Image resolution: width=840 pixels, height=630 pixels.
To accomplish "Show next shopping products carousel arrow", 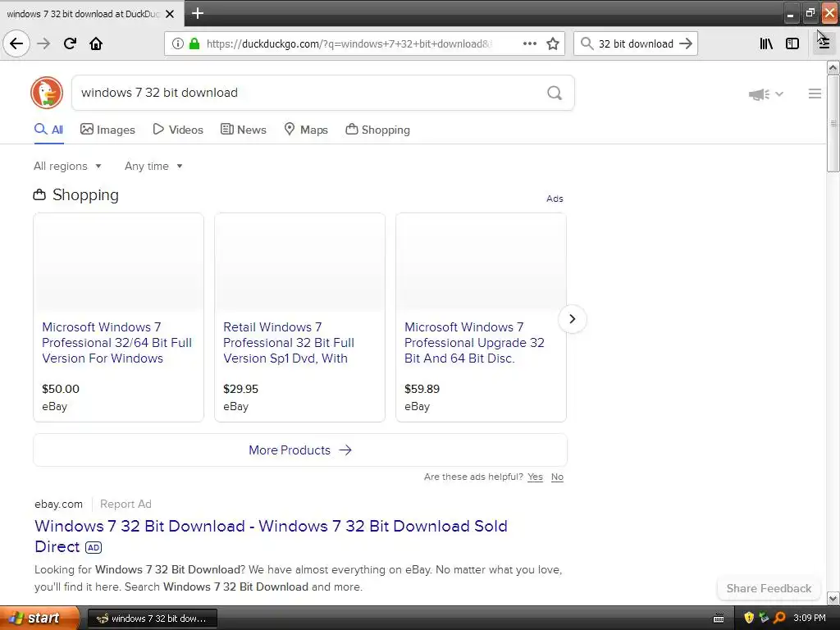I will (x=572, y=319).
